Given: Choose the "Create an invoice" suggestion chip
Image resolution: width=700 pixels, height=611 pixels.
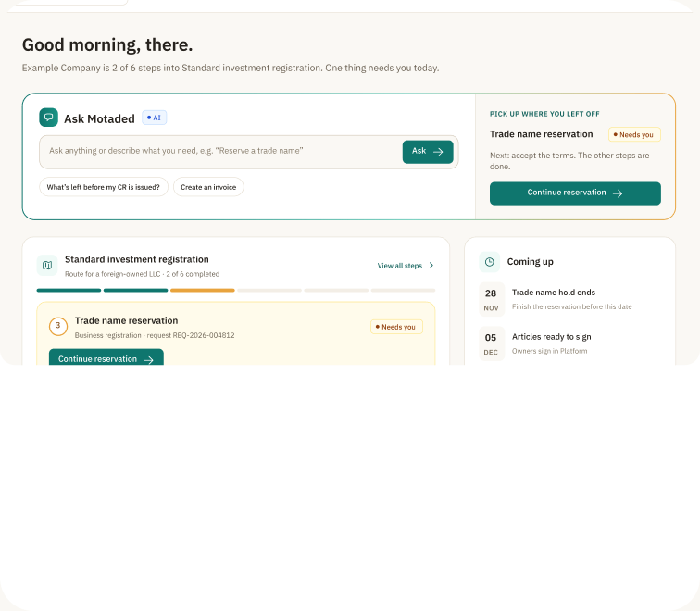Looking at the screenshot, I should (208, 187).
